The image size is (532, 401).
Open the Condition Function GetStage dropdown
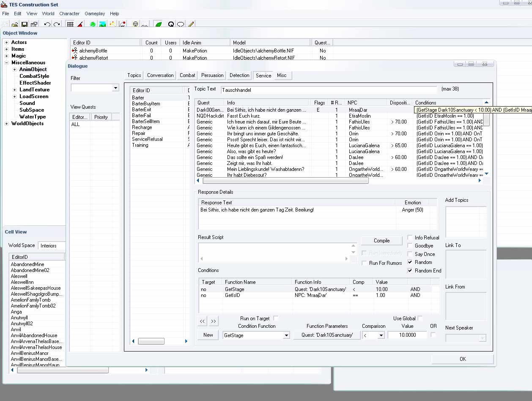coord(286,335)
